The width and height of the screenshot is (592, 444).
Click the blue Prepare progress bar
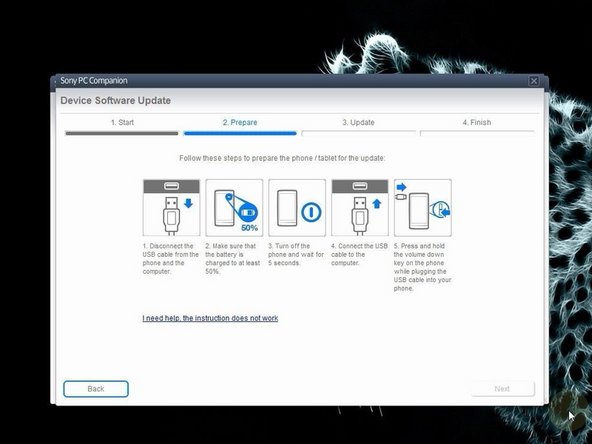click(240, 133)
